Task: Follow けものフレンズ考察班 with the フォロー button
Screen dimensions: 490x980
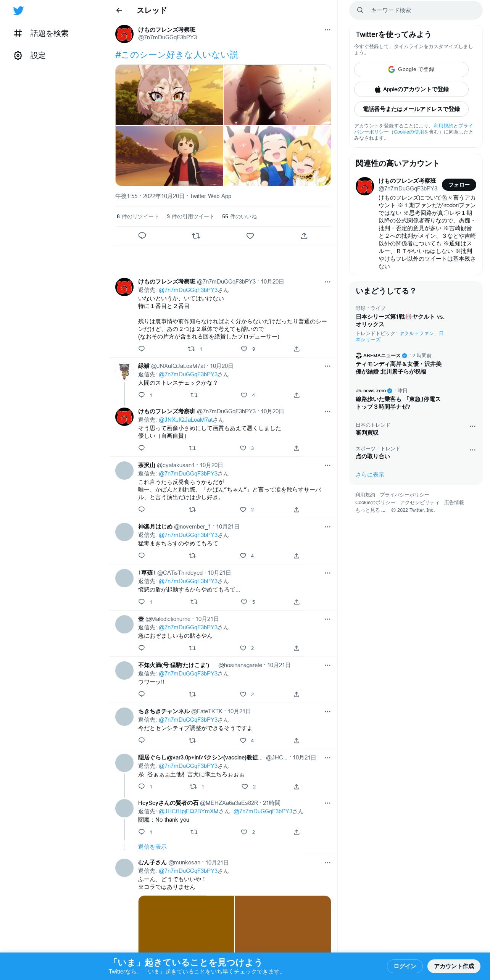Action: [x=459, y=184]
